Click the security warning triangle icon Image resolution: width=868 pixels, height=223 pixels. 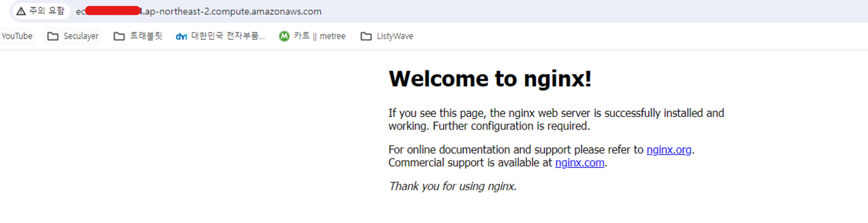21,11
